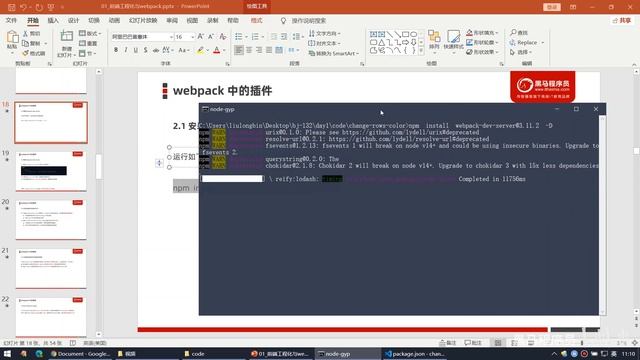Open bullets list dropdown

pyautogui.click(x=246, y=37)
